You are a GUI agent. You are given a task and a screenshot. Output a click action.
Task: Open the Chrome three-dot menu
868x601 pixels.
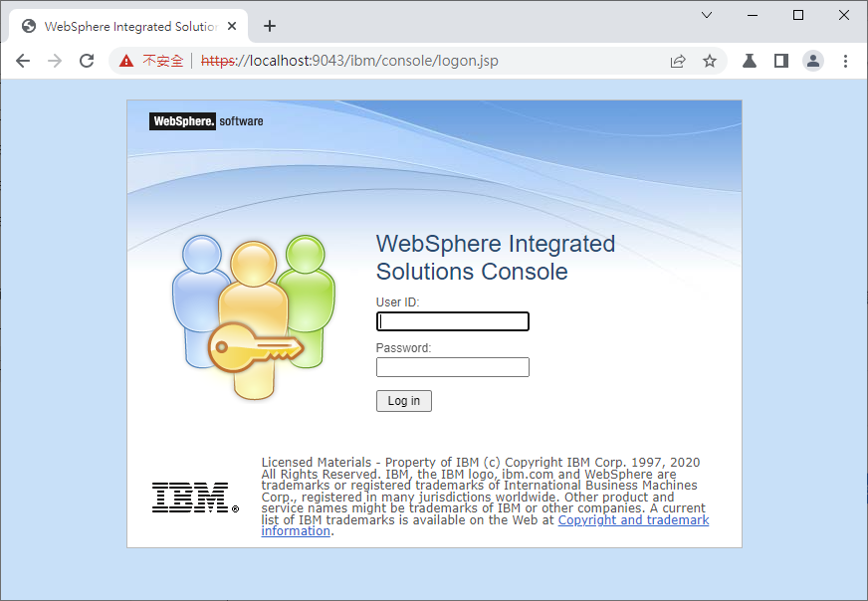(845, 61)
